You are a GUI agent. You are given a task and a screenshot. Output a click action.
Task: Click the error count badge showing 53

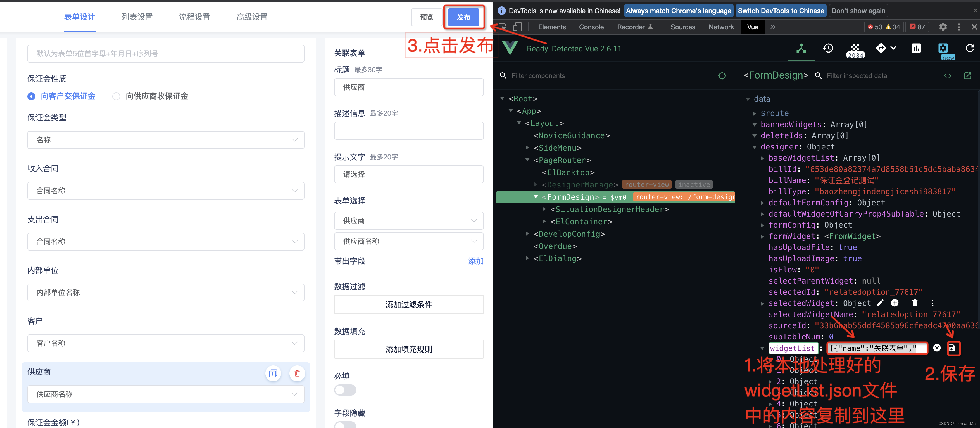pos(875,27)
